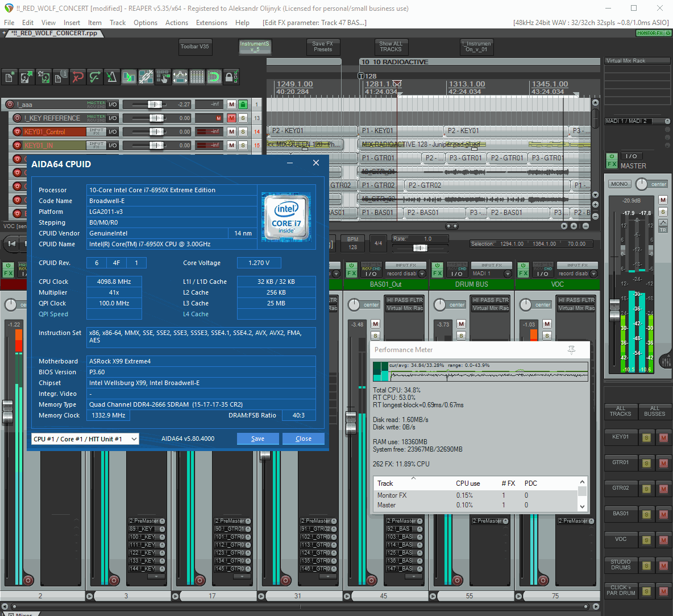
Task: Mute GTR01 in the right button panel
Action: pyautogui.click(x=663, y=464)
